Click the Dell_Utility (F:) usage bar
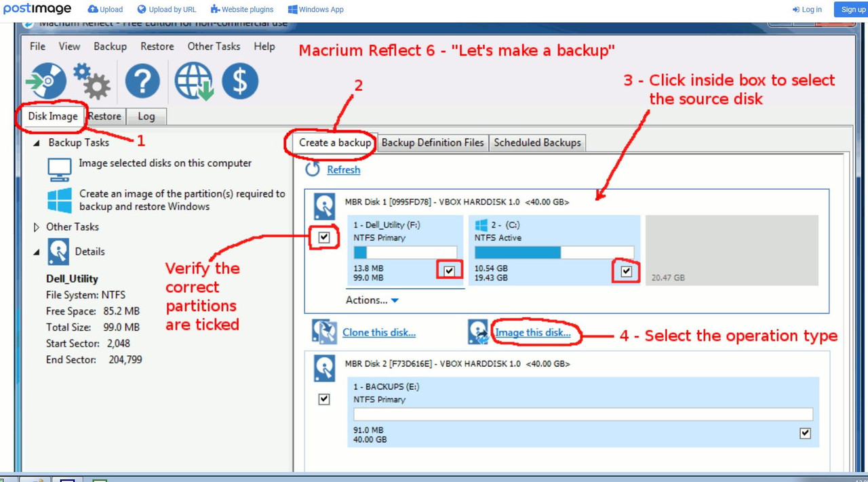868x482 pixels. pyautogui.click(x=406, y=253)
